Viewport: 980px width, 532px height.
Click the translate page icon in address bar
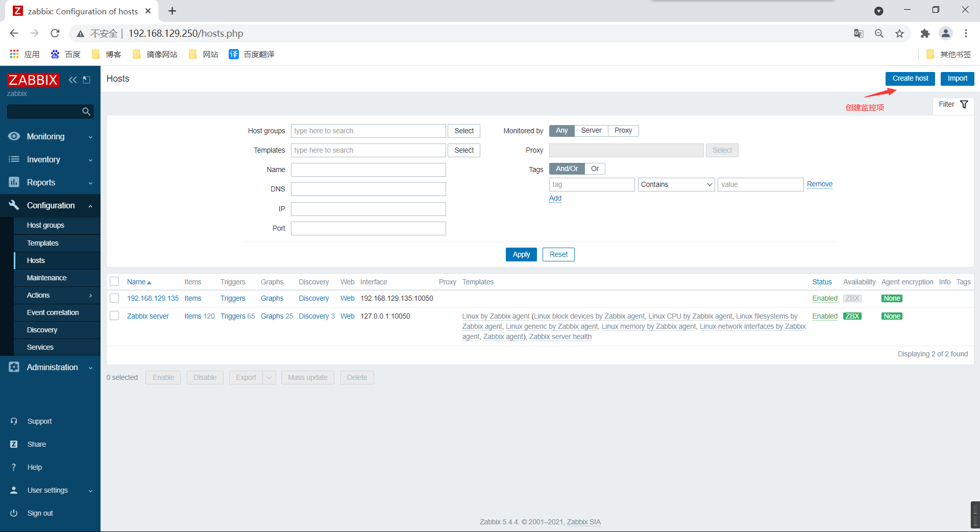pyautogui.click(x=859, y=33)
